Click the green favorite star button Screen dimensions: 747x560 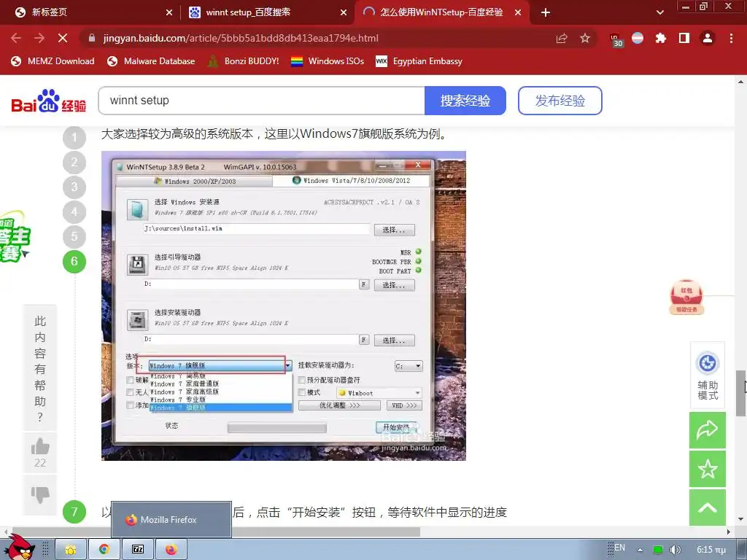[x=708, y=469]
